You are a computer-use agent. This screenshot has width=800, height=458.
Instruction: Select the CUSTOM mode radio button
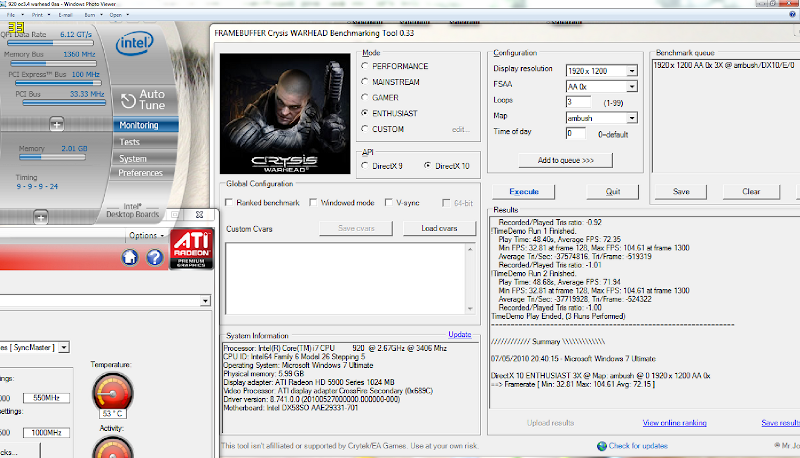(x=365, y=129)
